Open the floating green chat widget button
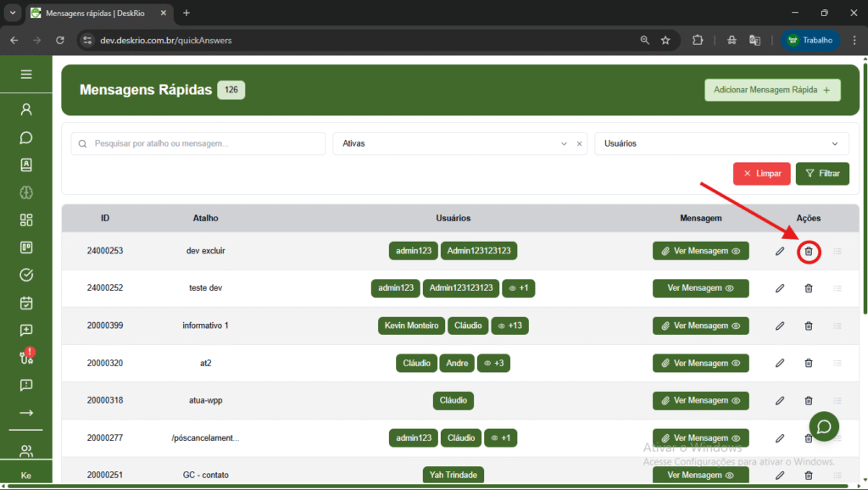This screenshot has height=490, width=868. coord(824,426)
